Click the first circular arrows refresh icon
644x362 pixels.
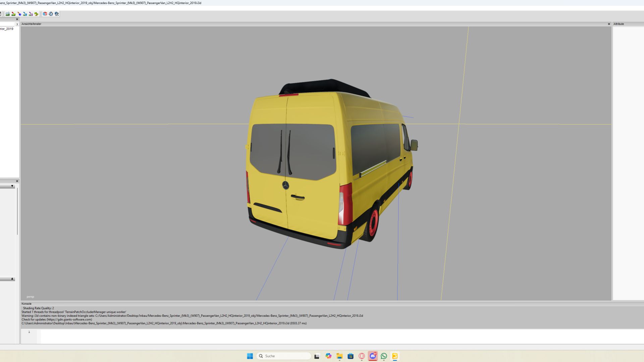click(51, 14)
